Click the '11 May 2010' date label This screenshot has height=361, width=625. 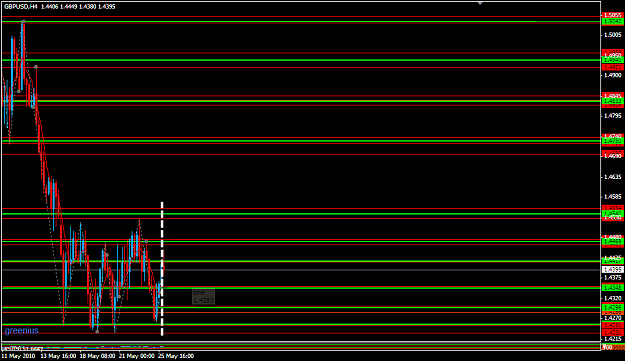pyautogui.click(x=18, y=356)
